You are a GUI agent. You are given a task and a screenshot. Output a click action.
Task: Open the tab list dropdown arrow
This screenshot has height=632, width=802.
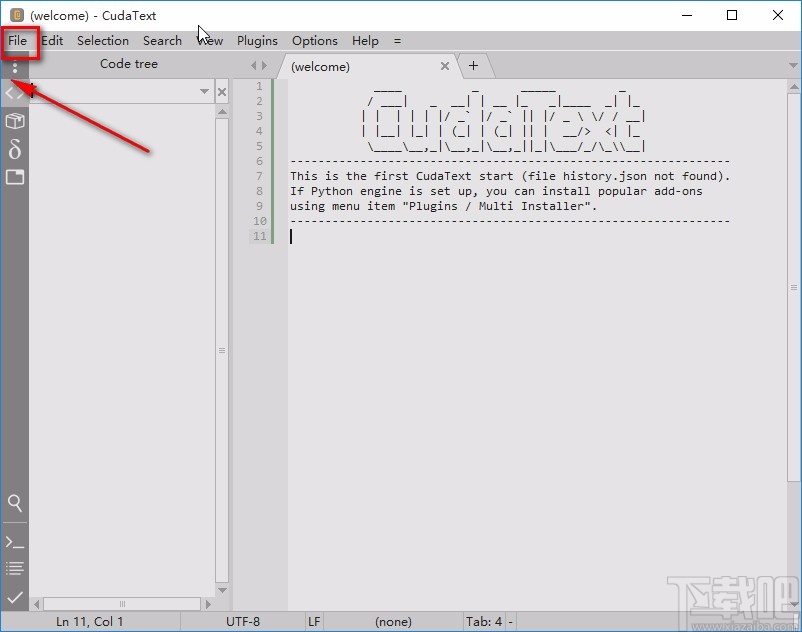pos(793,65)
